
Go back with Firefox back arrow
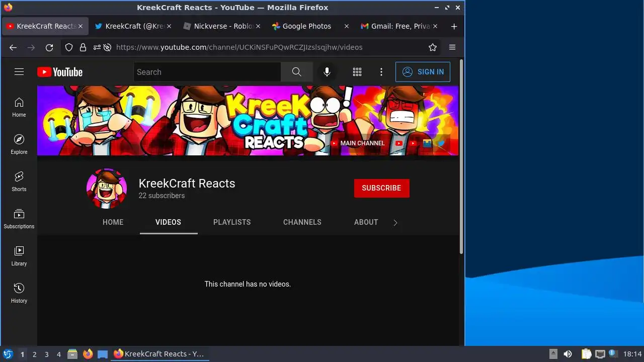pos(13,47)
